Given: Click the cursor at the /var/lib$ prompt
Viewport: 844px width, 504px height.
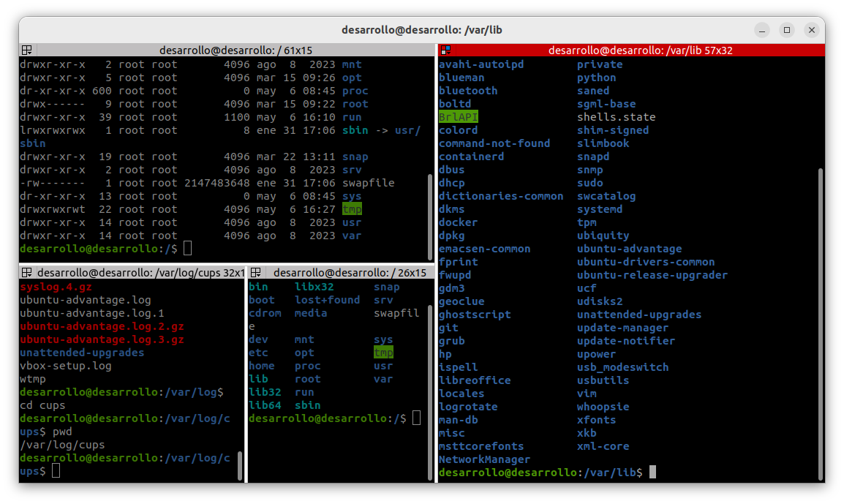Looking at the screenshot, I should click(652, 473).
